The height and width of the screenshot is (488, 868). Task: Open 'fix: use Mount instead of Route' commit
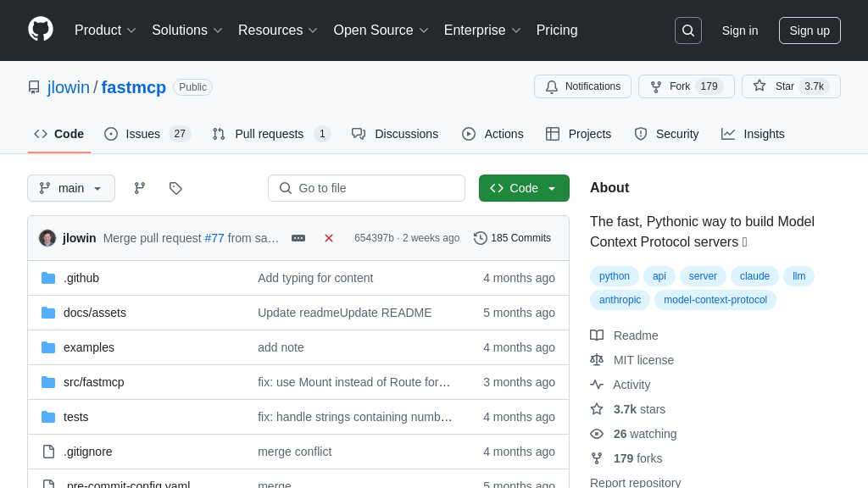tap(353, 382)
